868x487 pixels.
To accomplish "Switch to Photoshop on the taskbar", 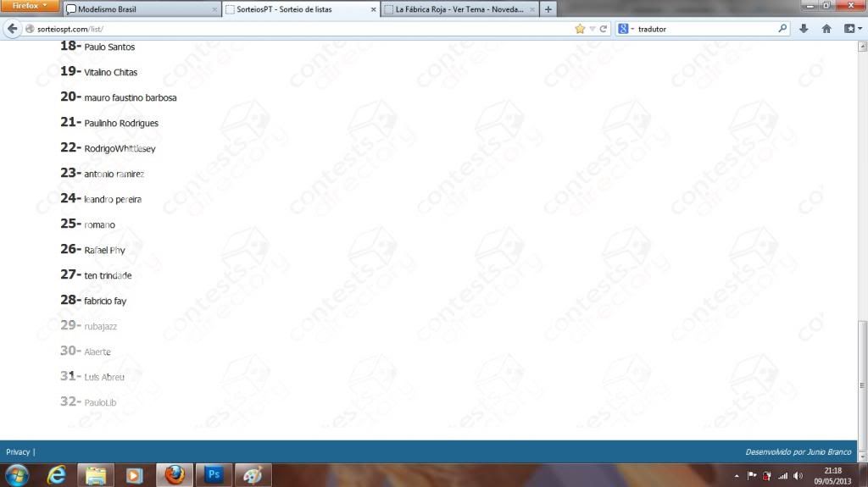I will coord(214,475).
